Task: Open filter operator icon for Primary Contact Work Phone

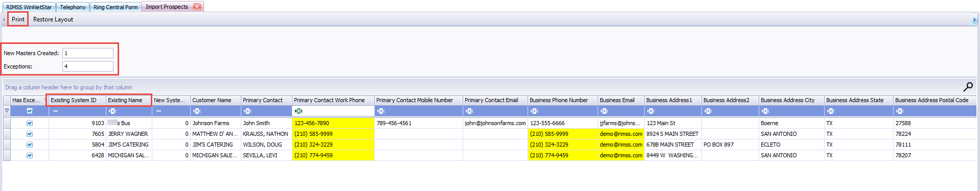Action: (299, 111)
